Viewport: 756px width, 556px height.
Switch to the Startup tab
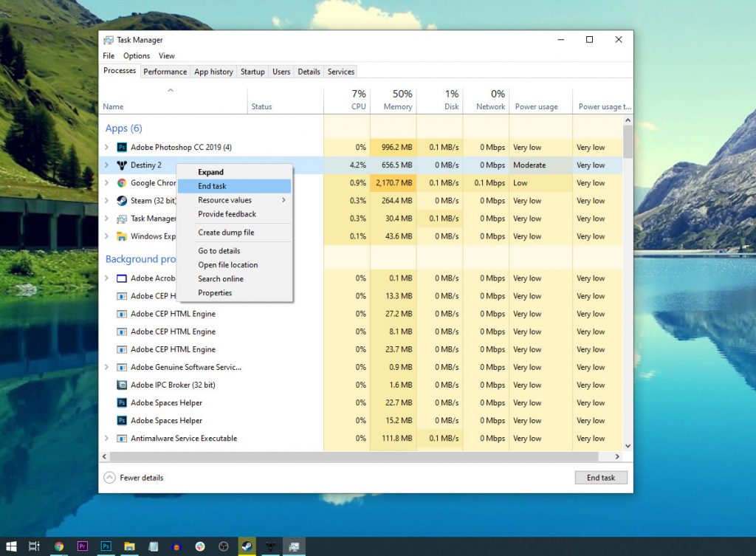pyautogui.click(x=252, y=72)
